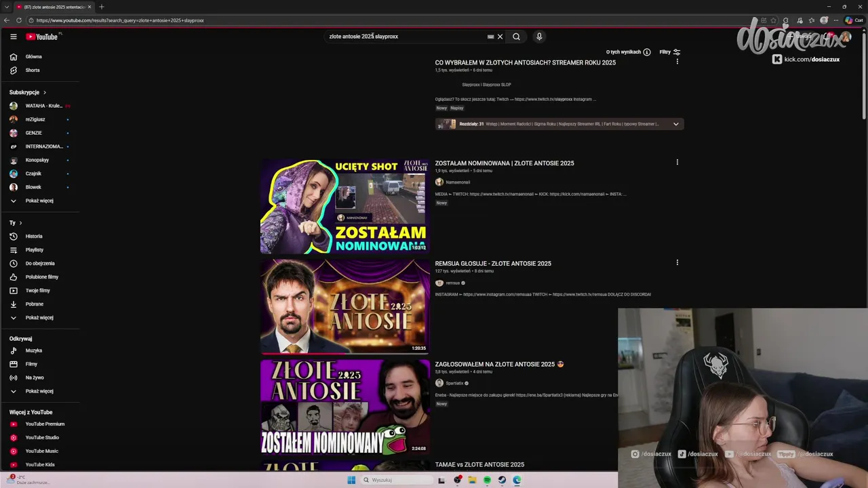Click the remsua Złote Antosie thumbnail
This screenshot has height=488, width=868.
(x=345, y=306)
